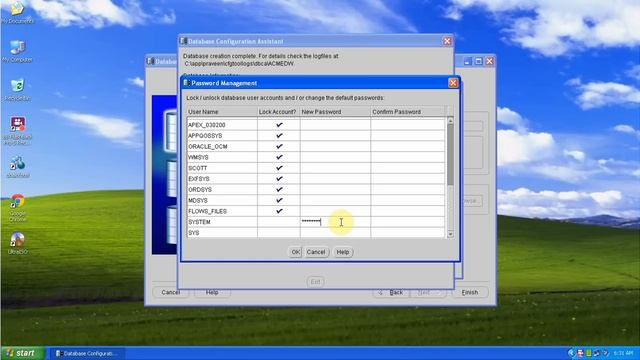
Task: Select the FLOWS_FILES user name cell
Action: (x=222, y=211)
